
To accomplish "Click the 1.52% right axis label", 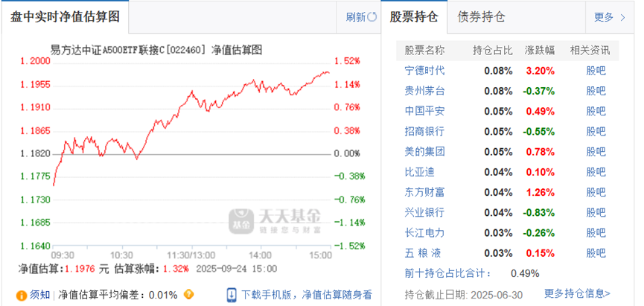I will [x=347, y=61].
